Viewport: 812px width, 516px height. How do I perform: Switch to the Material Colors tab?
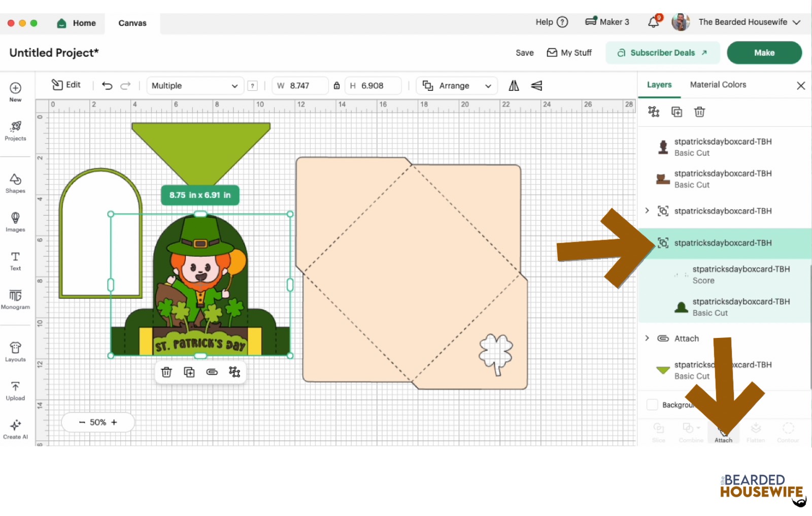point(718,85)
